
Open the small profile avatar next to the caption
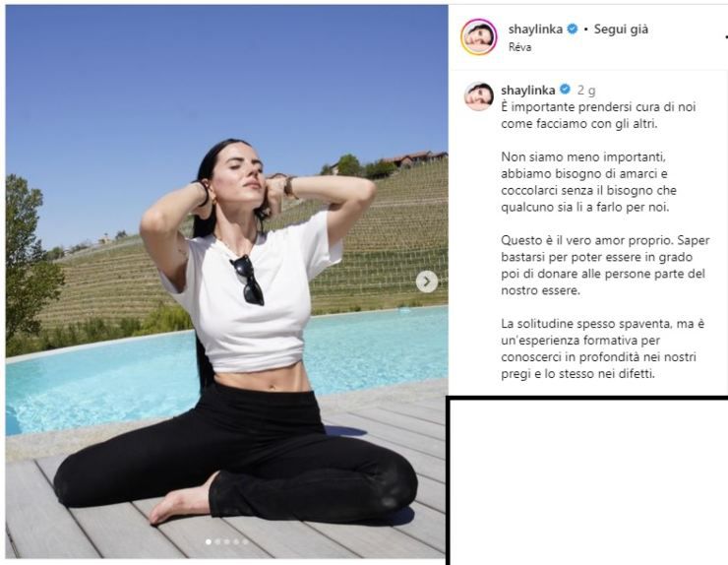pos(479,96)
